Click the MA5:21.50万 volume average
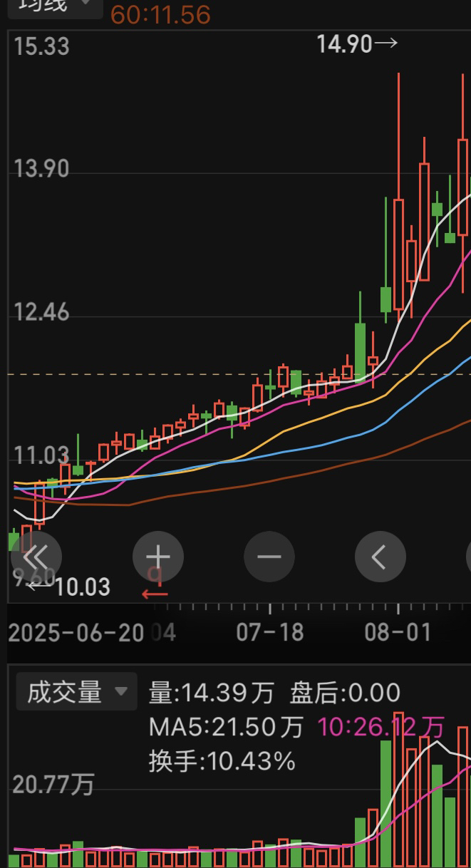Image resolution: width=471 pixels, height=868 pixels. 226,727
